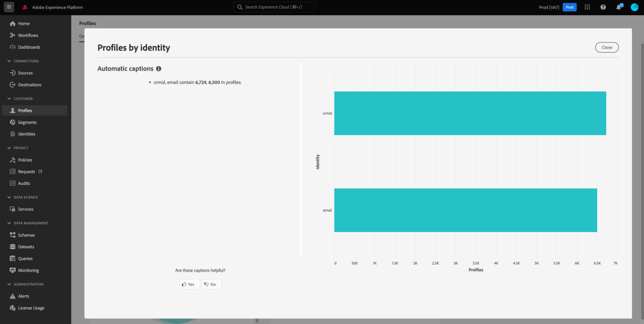The width and height of the screenshot is (644, 324).
Task: Mark captions as helpful with Yes
Action: click(x=189, y=284)
